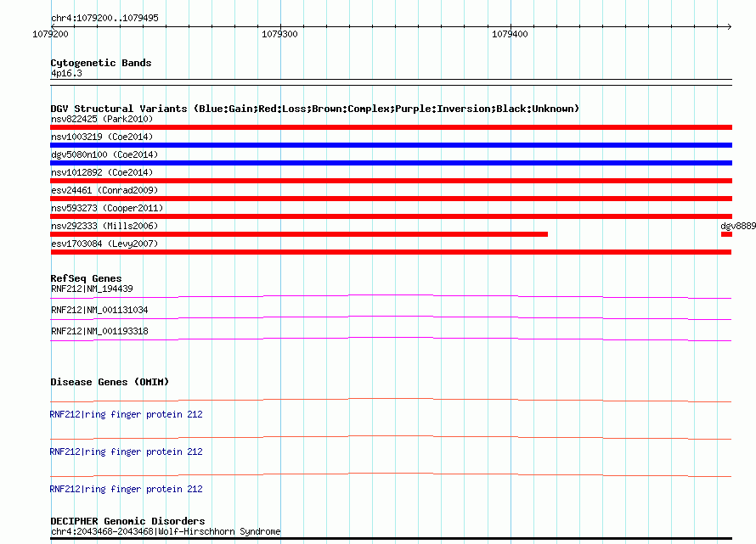
Task: Open the nsv822425 (Park2010) variant label
Action: pyautogui.click(x=102, y=119)
